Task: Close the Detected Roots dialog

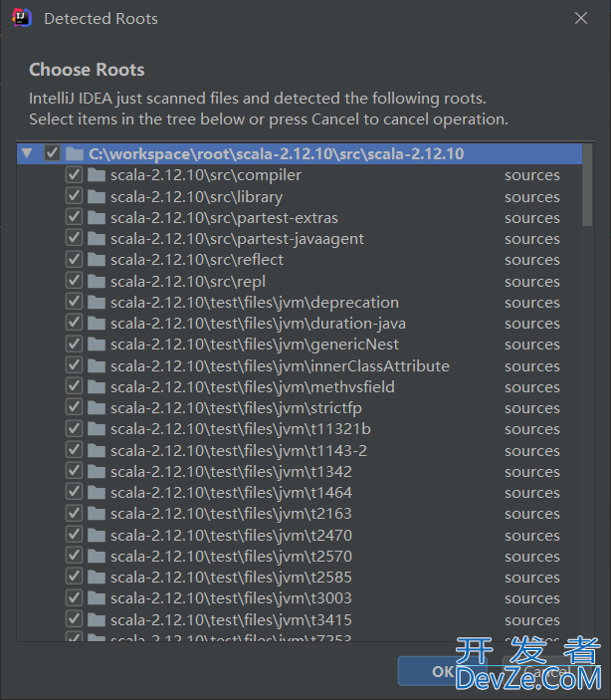Action: pyautogui.click(x=581, y=18)
